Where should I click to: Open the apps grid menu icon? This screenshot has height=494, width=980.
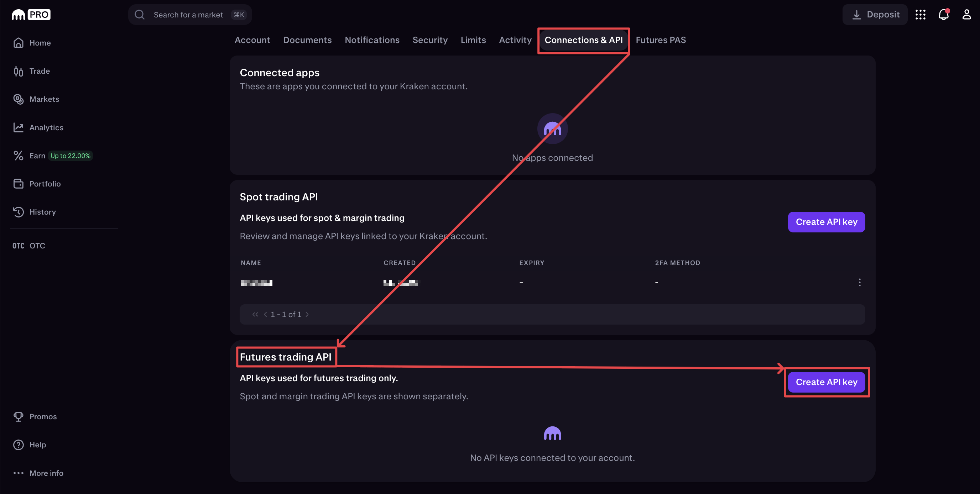tap(920, 15)
